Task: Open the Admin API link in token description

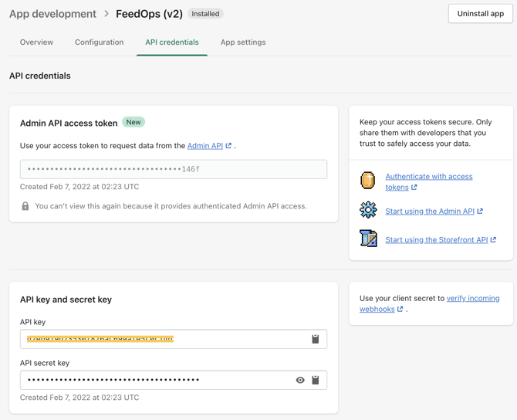Action: coord(205,145)
